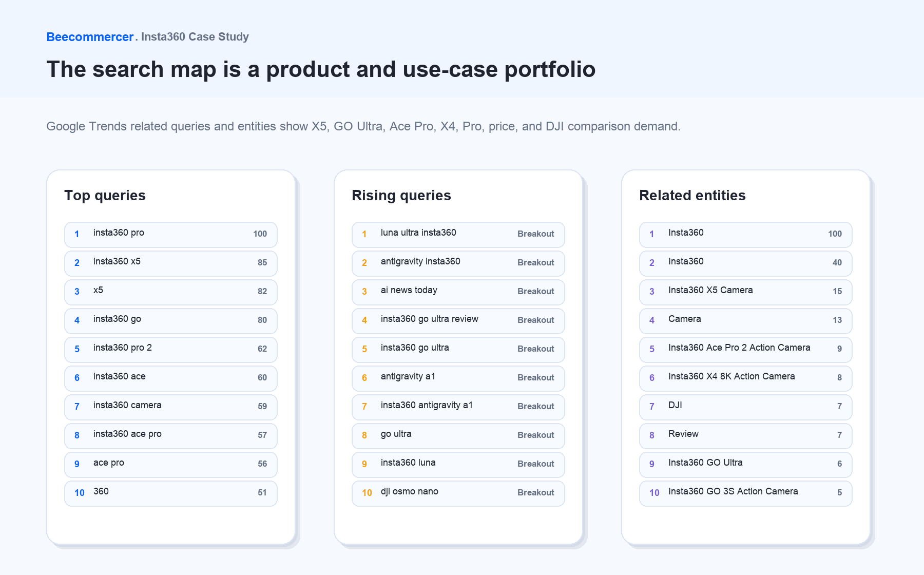The height and width of the screenshot is (575, 924).
Task: Open the 'insta360 pro 2' row
Action: click(171, 350)
